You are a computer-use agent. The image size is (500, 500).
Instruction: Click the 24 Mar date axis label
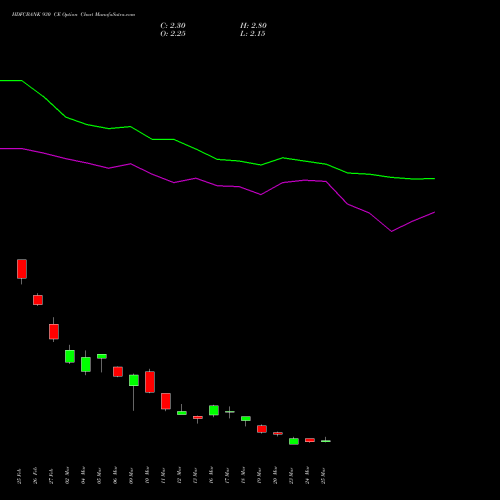(307, 475)
